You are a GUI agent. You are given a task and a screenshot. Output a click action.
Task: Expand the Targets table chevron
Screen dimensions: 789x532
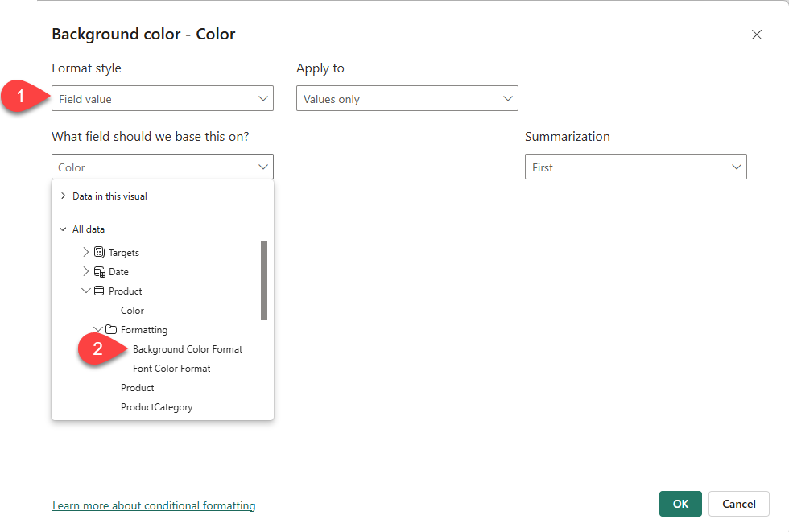click(x=86, y=253)
